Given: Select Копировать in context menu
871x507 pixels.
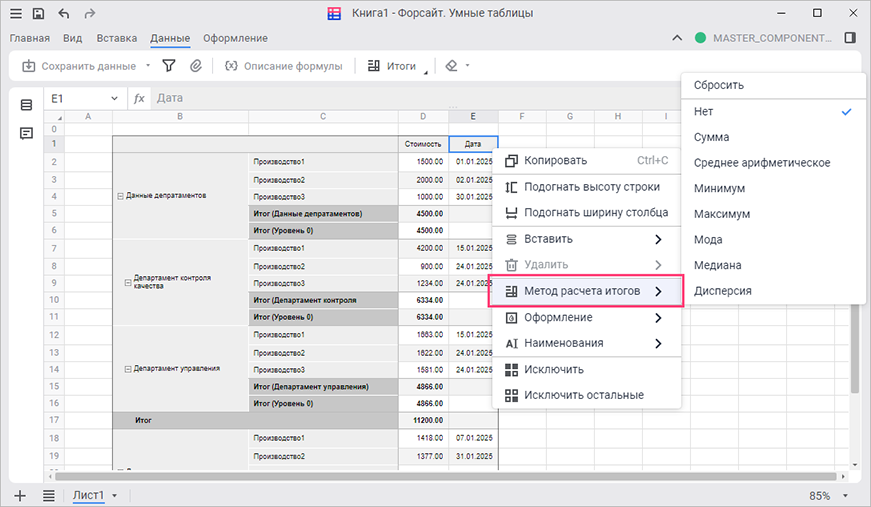Looking at the screenshot, I should pyautogui.click(x=587, y=160).
